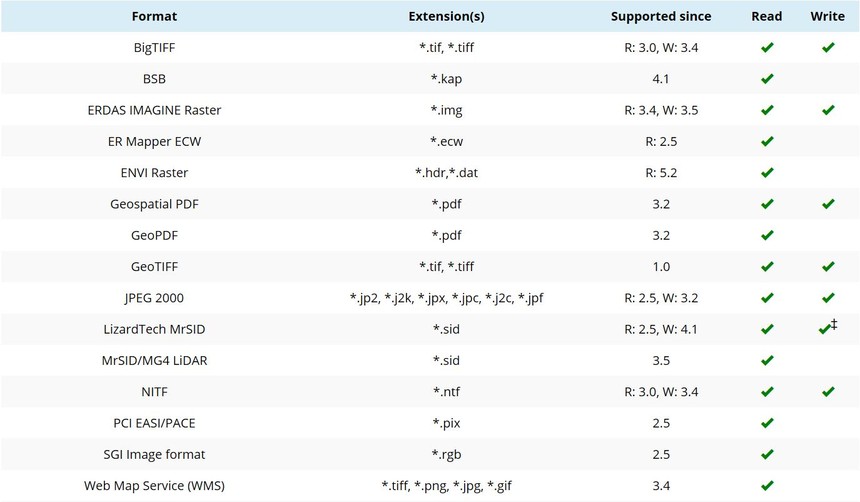
Task: Click the Read column header
Action: [x=767, y=17]
